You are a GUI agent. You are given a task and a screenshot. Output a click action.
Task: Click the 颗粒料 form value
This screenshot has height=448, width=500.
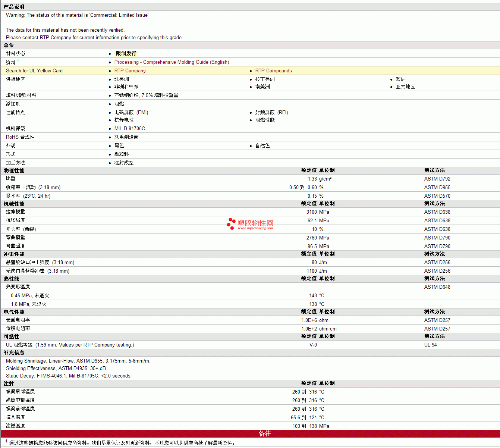(x=122, y=154)
